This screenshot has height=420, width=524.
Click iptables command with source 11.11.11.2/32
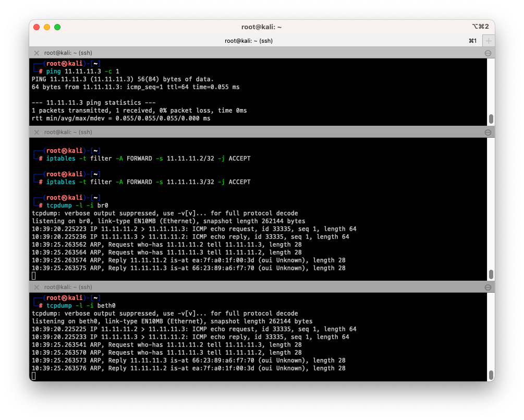[149, 159]
